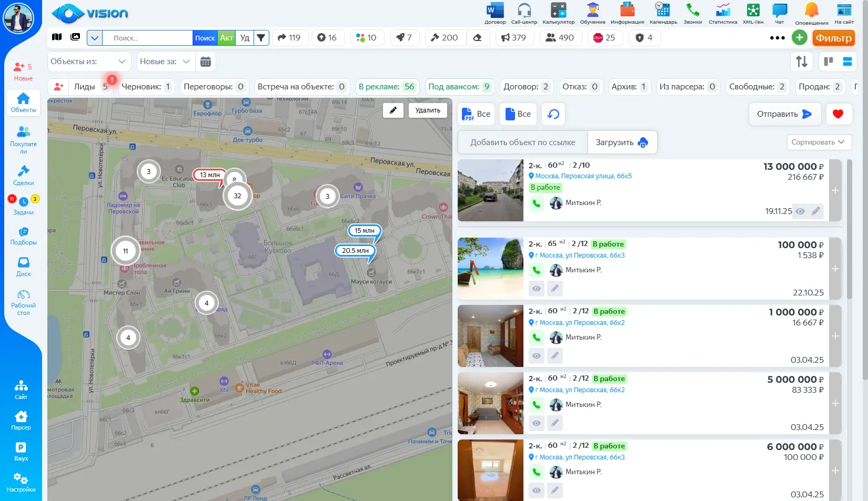Click the red heart favorites icon
This screenshot has height=501, width=868.
pos(838,114)
